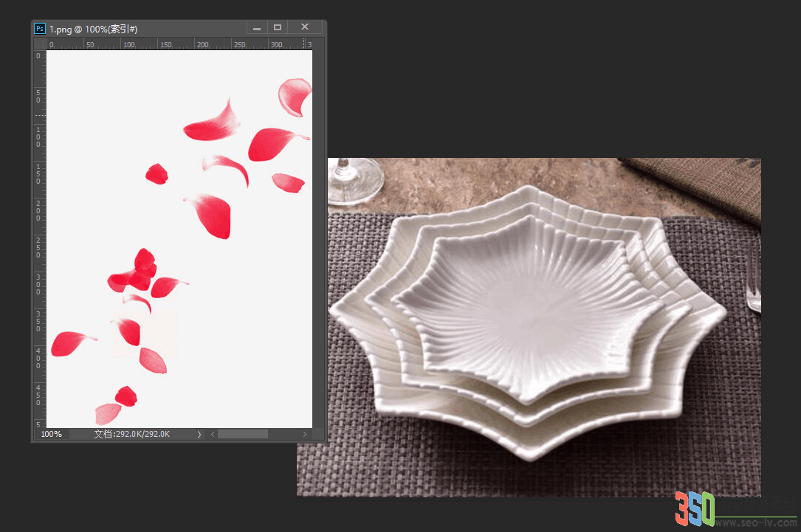The image size is (801, 532).
Task: Click the ruler origin corner box
Action: (40, 44)
